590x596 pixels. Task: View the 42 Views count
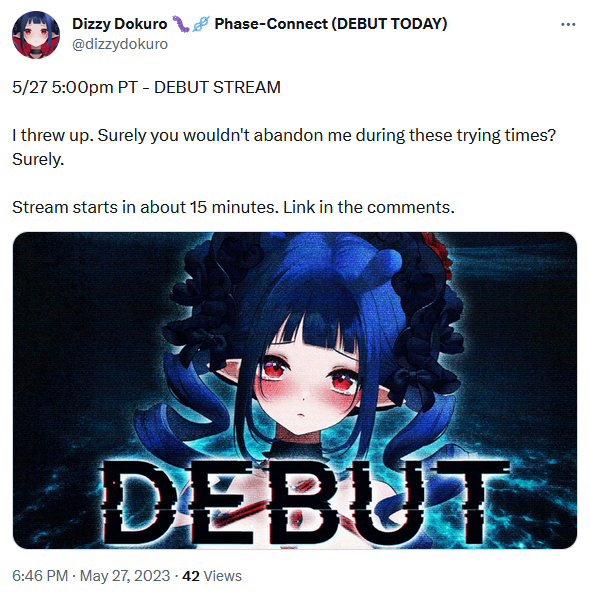pyautogui.click(x=212, y=576)
